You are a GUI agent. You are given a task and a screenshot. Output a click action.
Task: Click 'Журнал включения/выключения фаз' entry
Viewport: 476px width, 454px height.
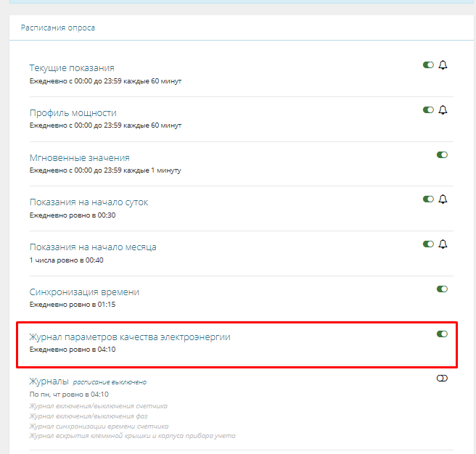tap(89, 416)
